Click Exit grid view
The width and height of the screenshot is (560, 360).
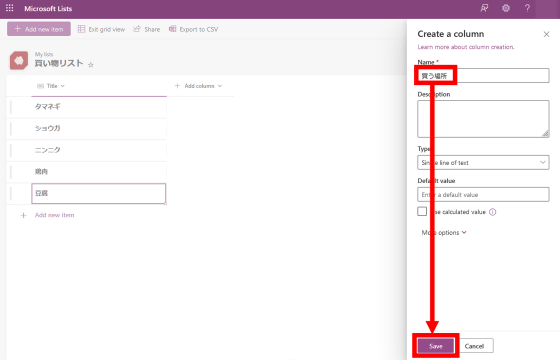click(x=101, y=29)
